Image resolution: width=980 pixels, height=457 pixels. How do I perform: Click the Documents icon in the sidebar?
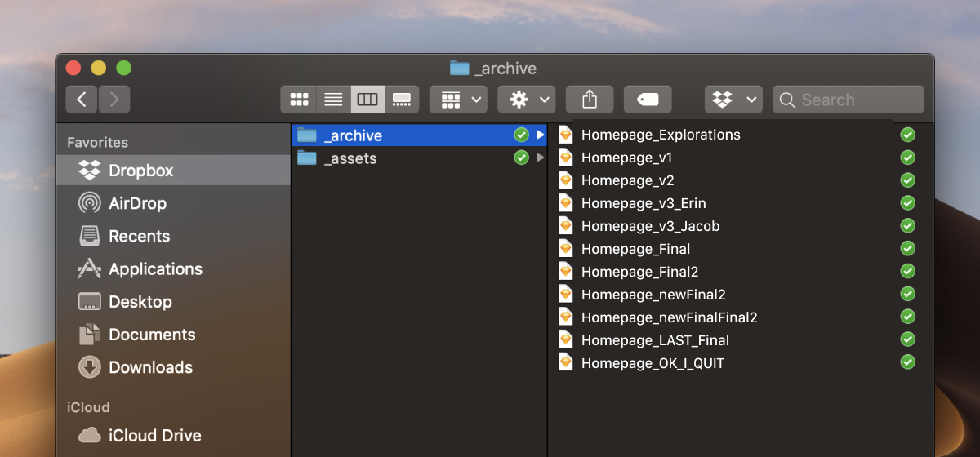[x=89, y=335]
